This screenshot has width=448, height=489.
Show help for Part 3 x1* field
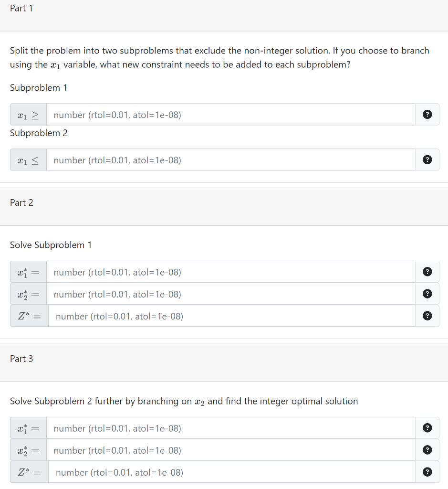[x=427, y=428]
